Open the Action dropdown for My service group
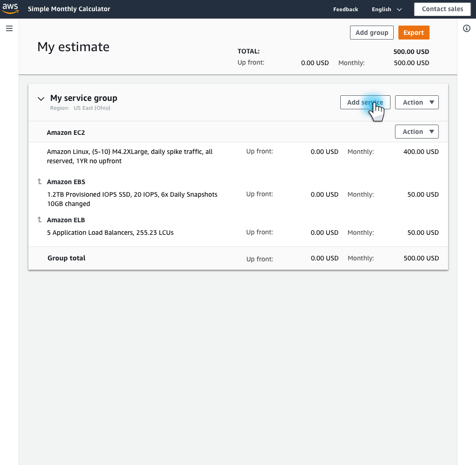The width and height of the screenshot is (476, 465). pyautogui.click(x=416, y=102)
